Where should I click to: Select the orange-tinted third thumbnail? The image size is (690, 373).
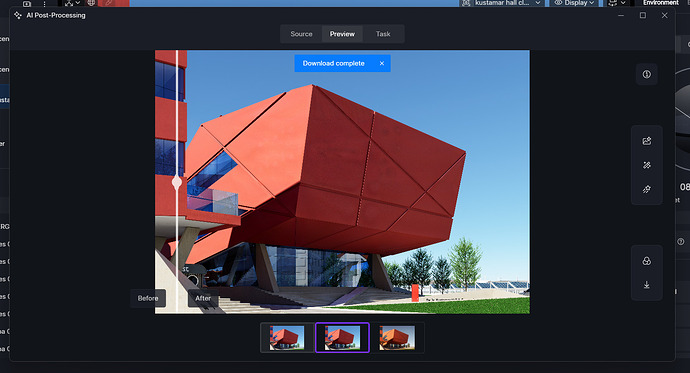(397, 338)
